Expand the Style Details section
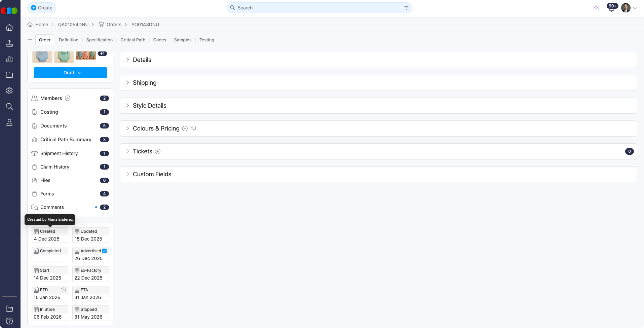Viewport: 644px width, 328px height. pyautogui.click(x=150, y=106)
